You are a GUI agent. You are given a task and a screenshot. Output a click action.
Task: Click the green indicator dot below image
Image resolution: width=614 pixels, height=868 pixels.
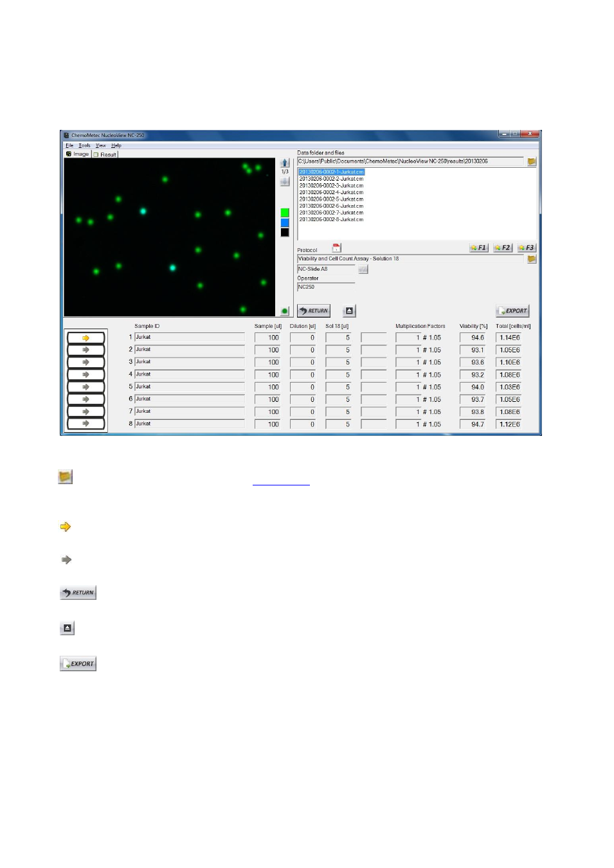pos(285,311)
